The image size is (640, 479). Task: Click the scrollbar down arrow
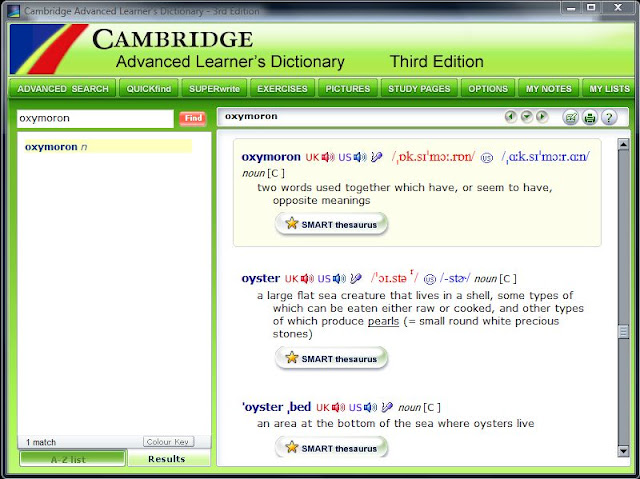[623, 451]
